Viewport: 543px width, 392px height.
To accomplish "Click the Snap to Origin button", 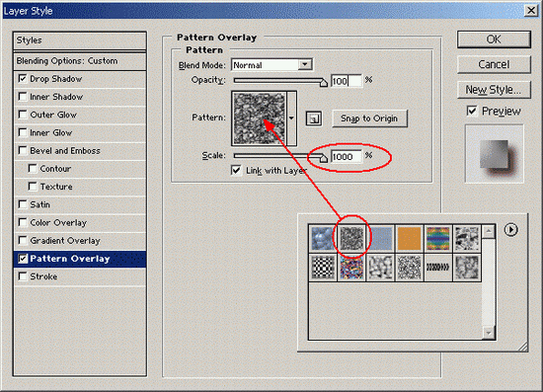I will [369, 118].
